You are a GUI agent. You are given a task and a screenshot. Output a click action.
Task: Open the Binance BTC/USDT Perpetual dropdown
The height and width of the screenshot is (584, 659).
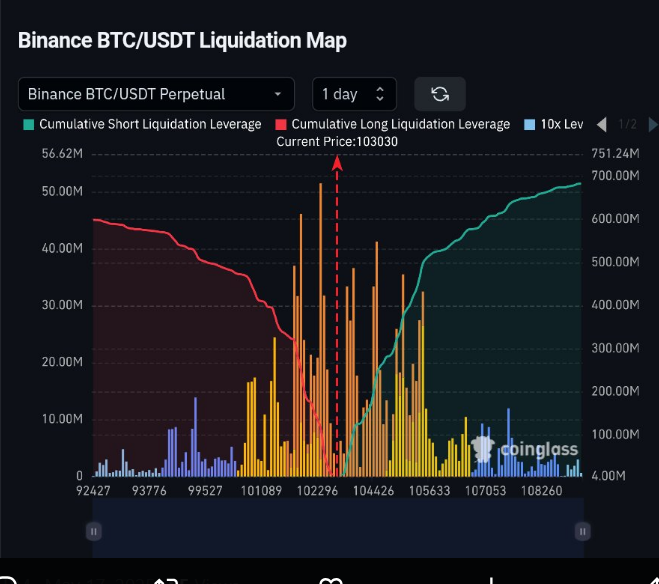click(156, 94)
